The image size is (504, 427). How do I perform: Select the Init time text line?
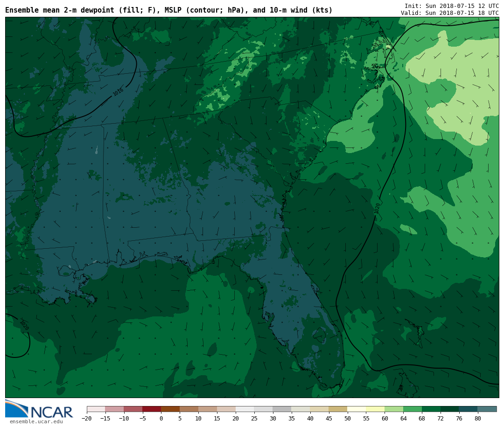click(x=451, y=6)
